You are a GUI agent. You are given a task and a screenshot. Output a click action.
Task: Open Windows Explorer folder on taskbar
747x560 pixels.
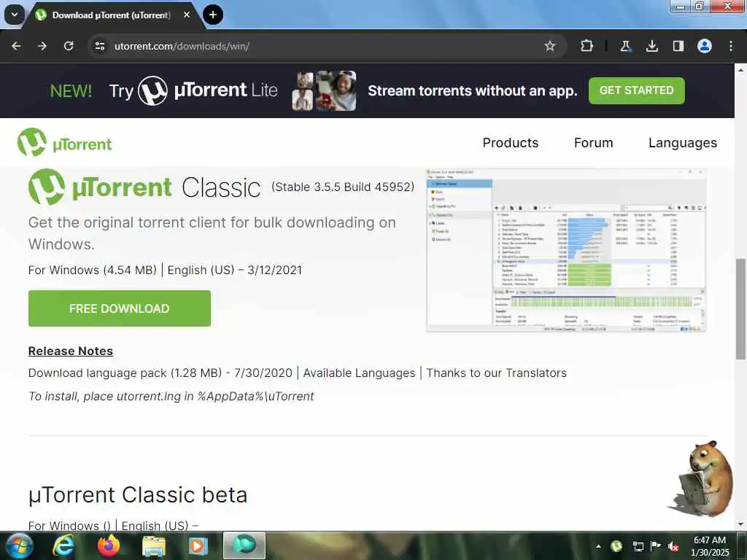click(153, 545)
